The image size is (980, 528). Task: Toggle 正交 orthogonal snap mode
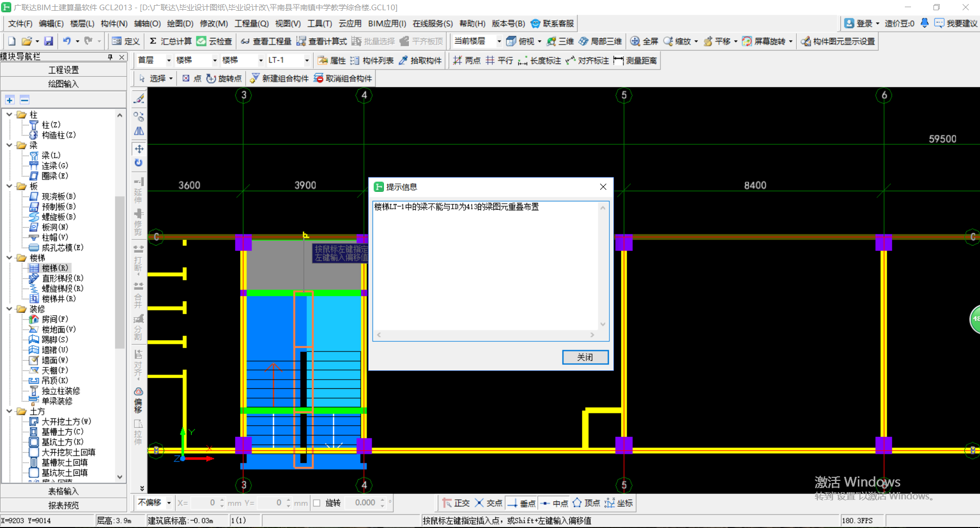tap(455, 503)
